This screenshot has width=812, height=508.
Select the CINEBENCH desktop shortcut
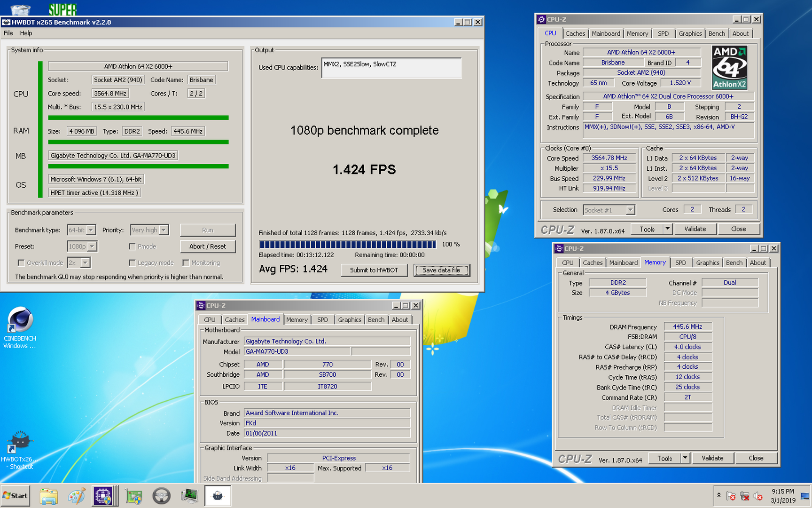coord(20,328)
